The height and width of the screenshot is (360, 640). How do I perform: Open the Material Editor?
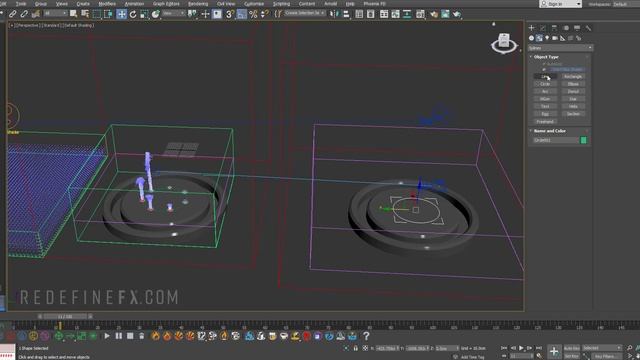click(x=420, y=14)
